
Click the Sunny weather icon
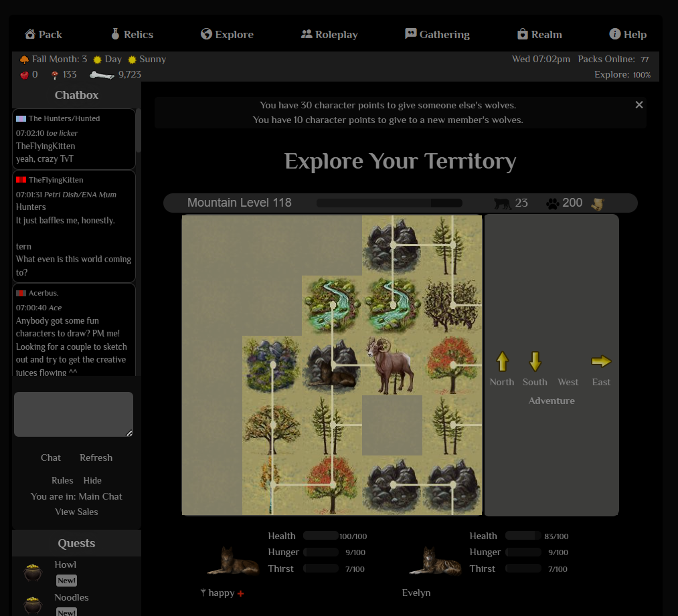coord(132,60)
